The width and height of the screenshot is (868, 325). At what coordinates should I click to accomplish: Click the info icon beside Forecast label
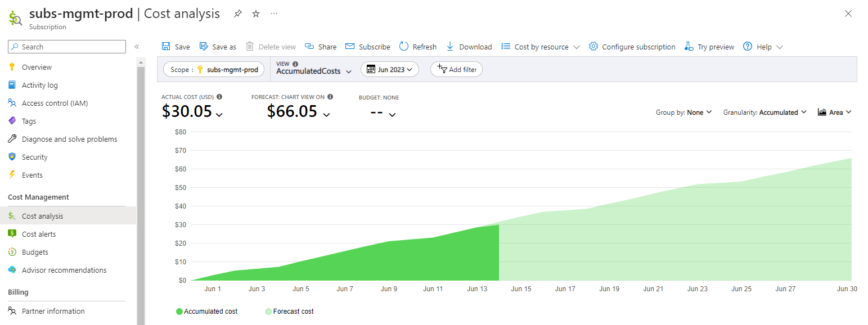click(x=330, y=97)
